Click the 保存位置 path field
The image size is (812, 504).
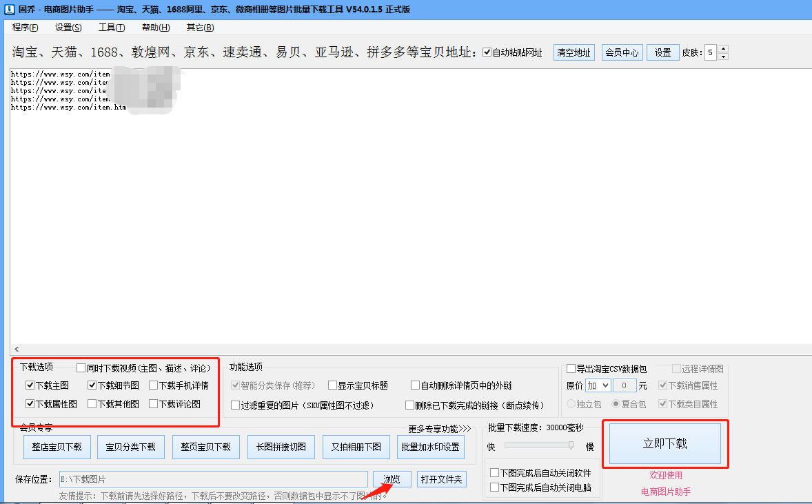coord(214,479)
